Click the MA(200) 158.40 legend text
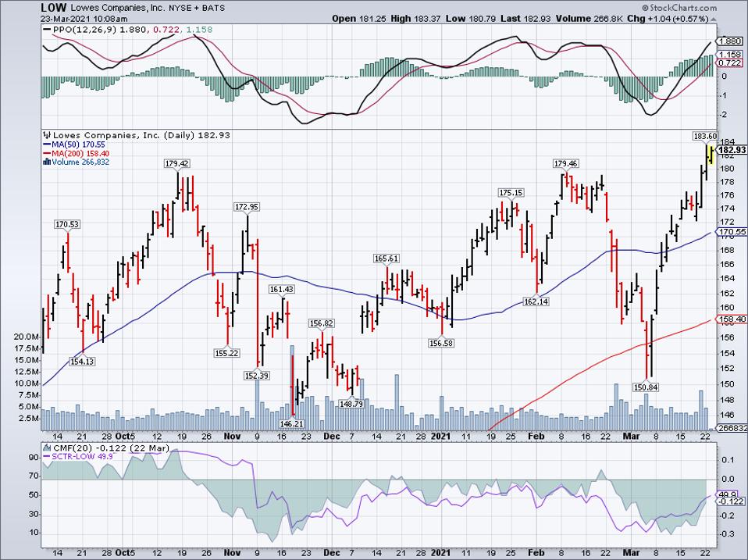The width and height of the screenshot is (748, 560). point(80,154)
